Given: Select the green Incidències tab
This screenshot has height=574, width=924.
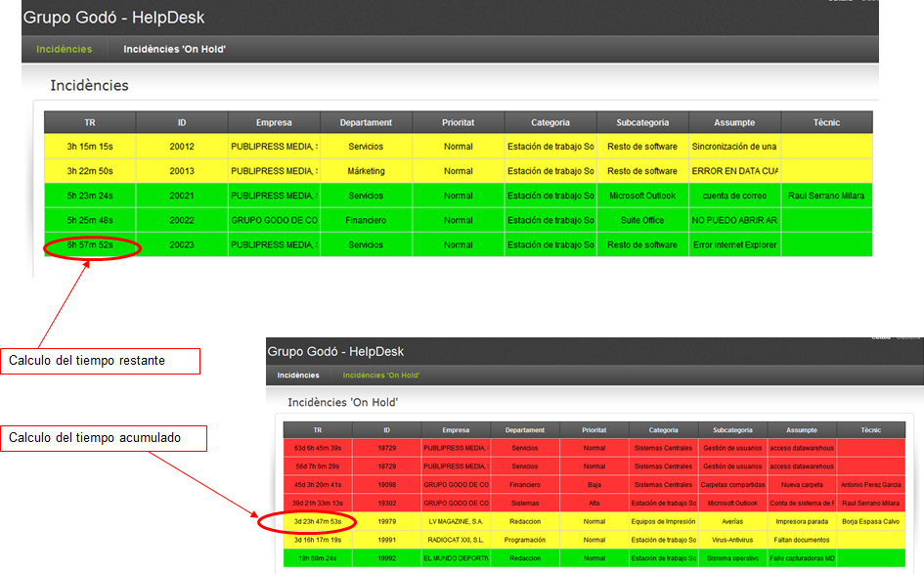Looking at the screenshot, I should tap(64, 49).
